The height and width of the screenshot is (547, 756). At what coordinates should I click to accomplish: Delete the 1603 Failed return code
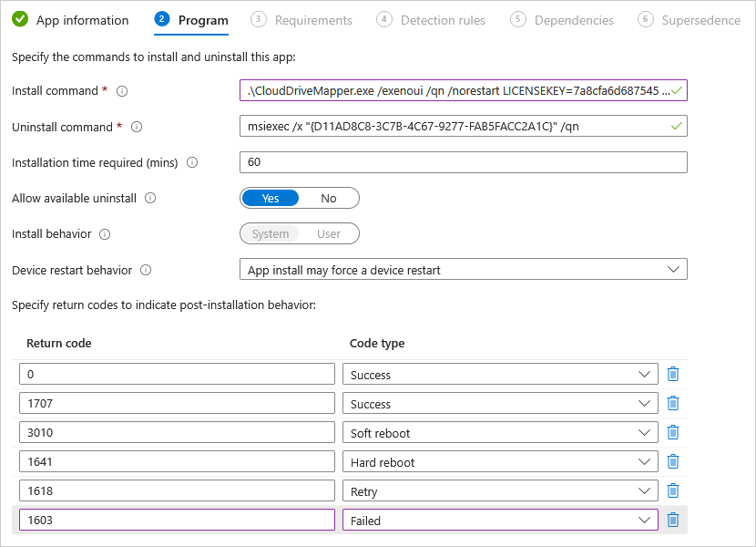pyautogui.click(x=673, y=520)
